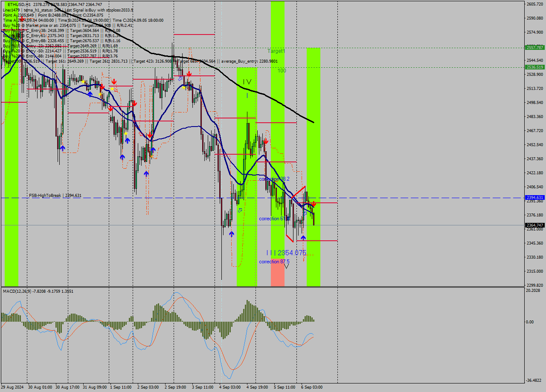Select the blue up arrow near 4 Sep 03:00

232,233
